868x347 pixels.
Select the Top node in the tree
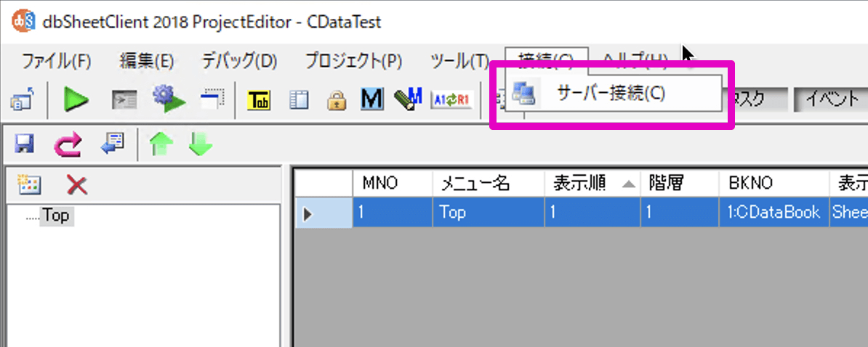57,216
